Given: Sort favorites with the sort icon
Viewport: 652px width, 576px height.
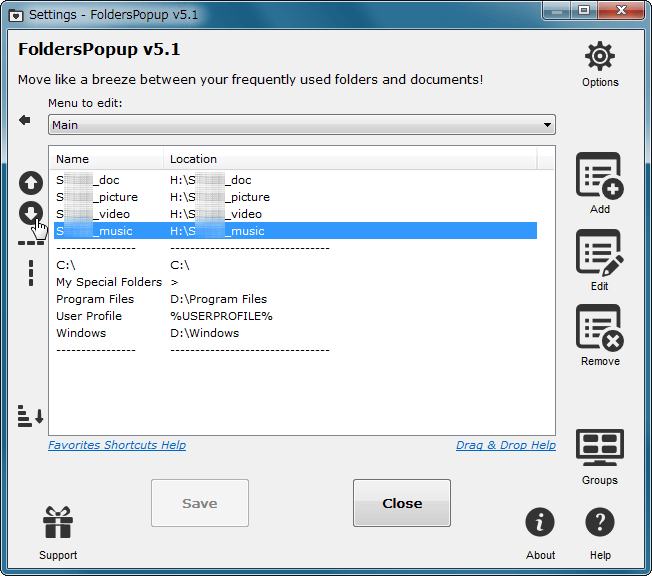Looking at the screenshot, I should click(x=30, y=415).
